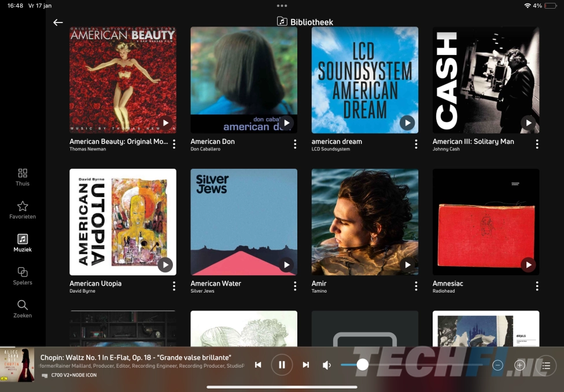564x392 pixels.
Task: Play the Amir album
Action: click(x=408, y=265)
